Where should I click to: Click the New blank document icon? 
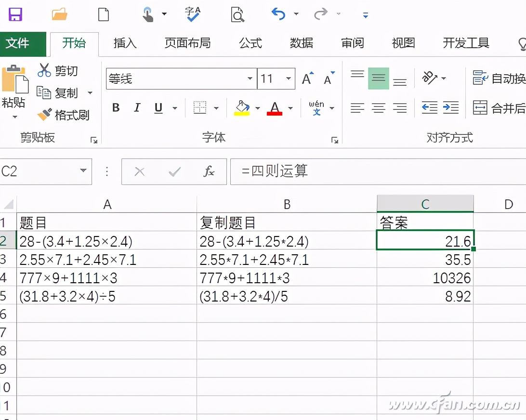tap(103, 14)
